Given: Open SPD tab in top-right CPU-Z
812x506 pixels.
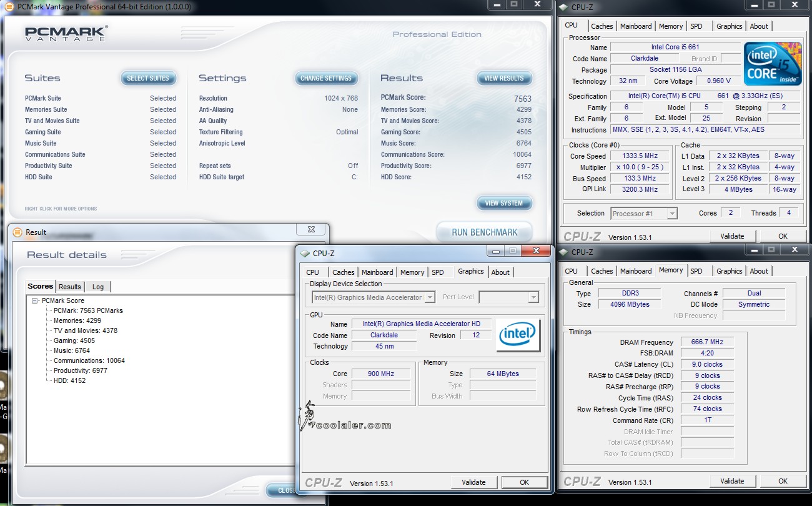Looking at the screenshot, I should tap(696, 26).
